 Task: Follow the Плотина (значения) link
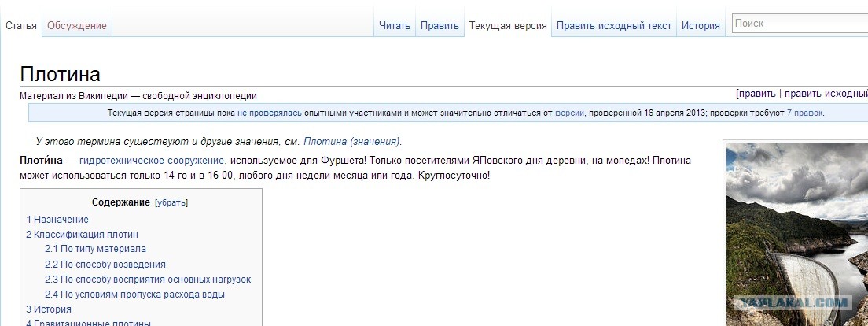pyautogui.click(x=351, y=142)
